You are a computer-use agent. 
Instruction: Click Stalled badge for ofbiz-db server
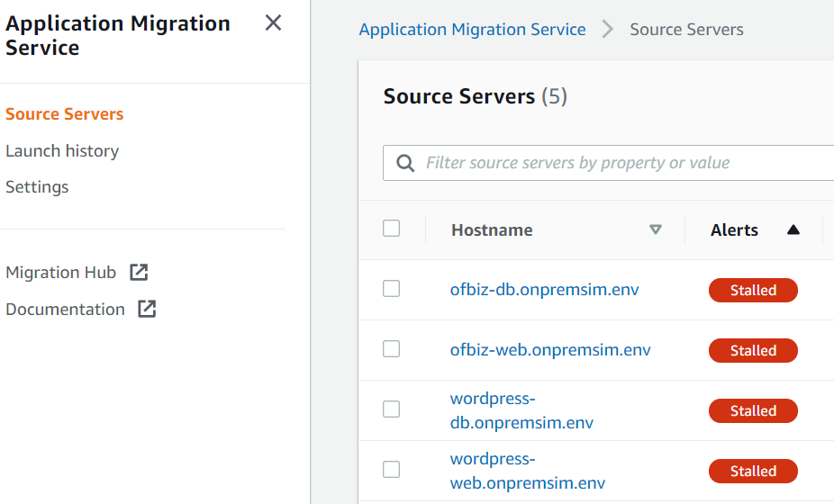pyautogui.click(x=753, y=291)
